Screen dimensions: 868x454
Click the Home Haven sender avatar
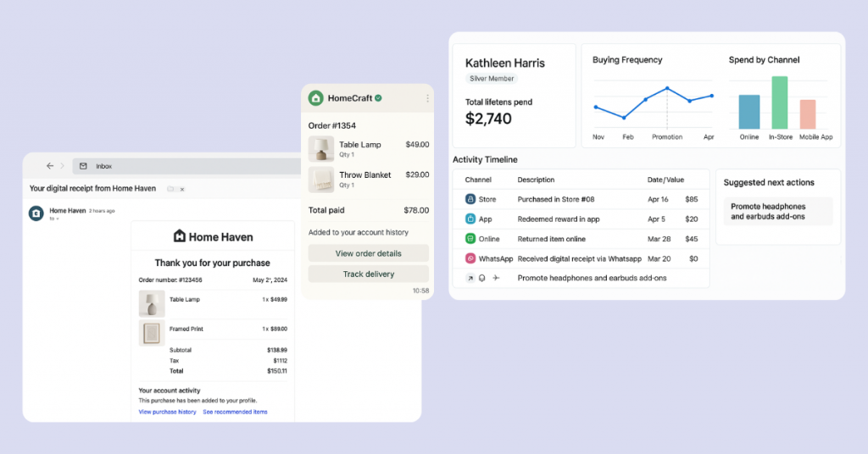tap(36, 213)
